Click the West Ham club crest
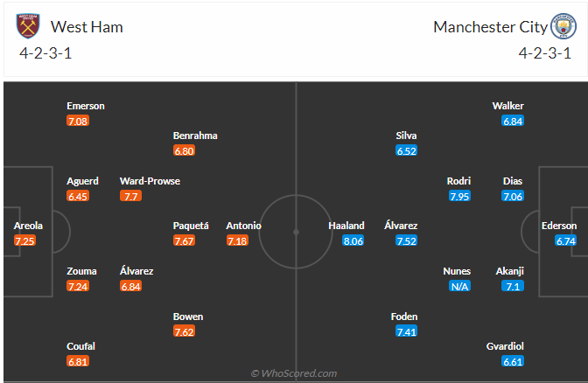 [29, 26]
